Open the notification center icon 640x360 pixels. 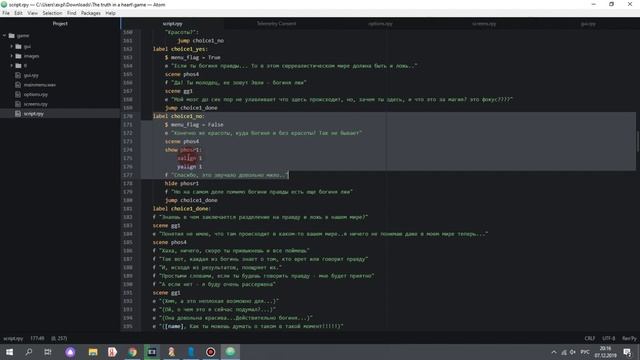[627, 352]
